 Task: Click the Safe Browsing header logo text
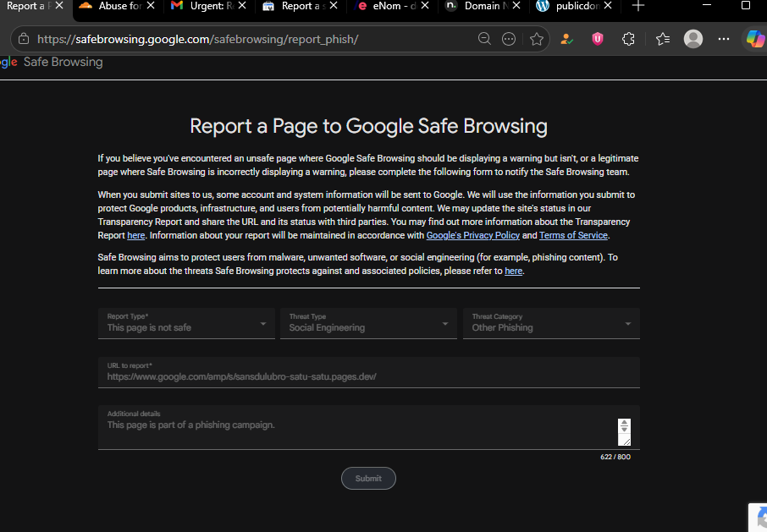[x=63, y=62]
